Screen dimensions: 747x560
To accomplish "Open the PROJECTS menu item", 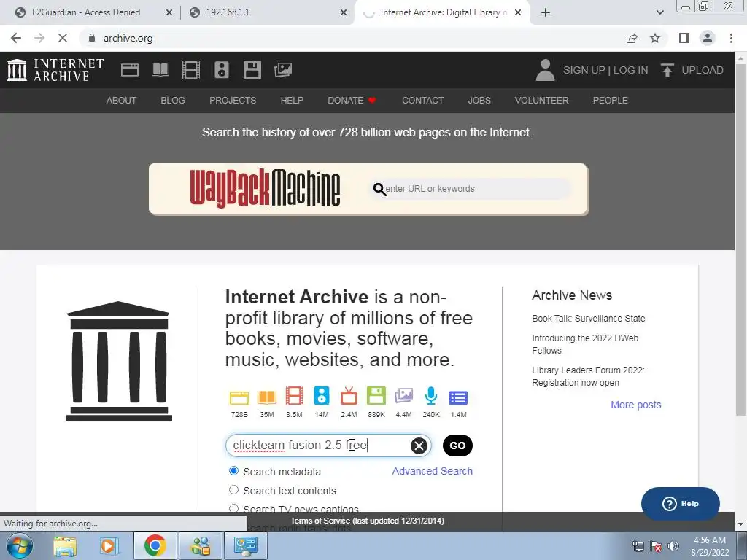I will tap(233, 101).
